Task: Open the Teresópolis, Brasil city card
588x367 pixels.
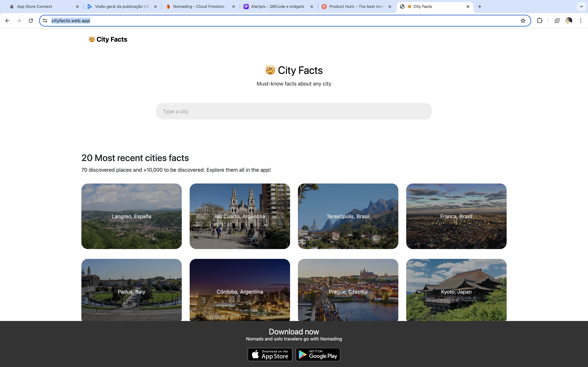Action: (x=348, y=216)
